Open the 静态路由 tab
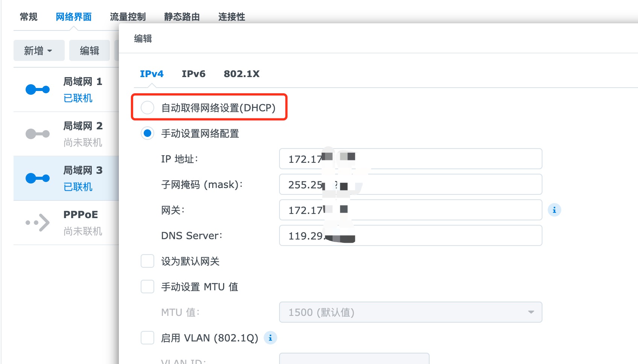 tap(182, 17)
